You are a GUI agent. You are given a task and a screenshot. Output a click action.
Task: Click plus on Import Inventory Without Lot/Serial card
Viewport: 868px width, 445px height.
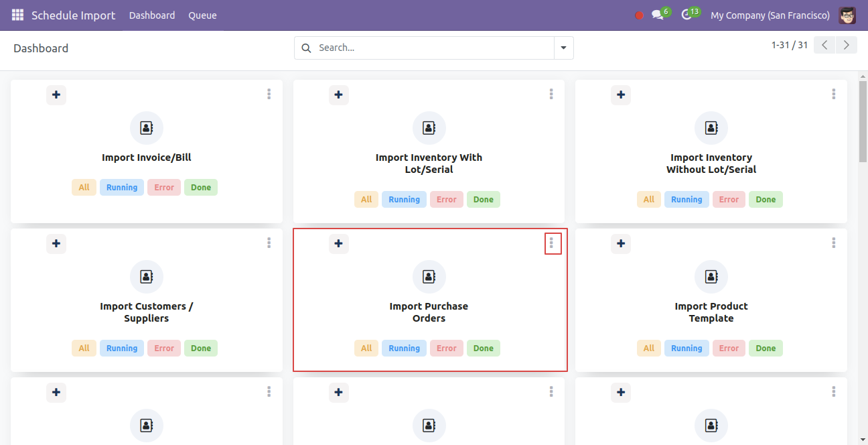621,95
